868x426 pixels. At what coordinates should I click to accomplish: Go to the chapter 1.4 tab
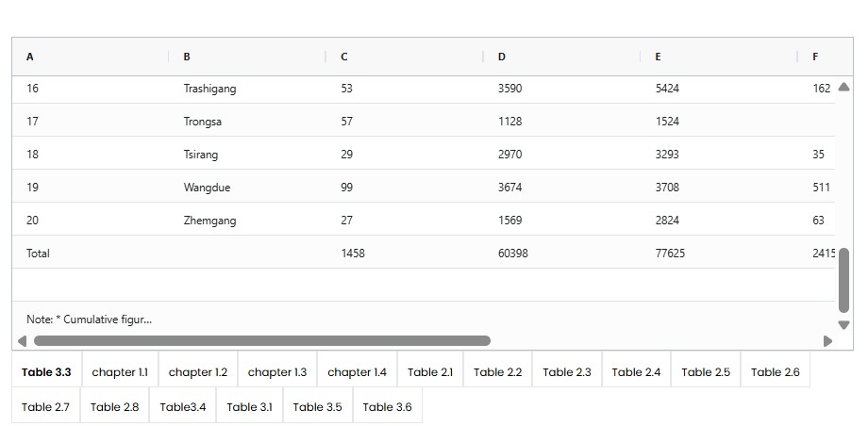tap(357, 372)
